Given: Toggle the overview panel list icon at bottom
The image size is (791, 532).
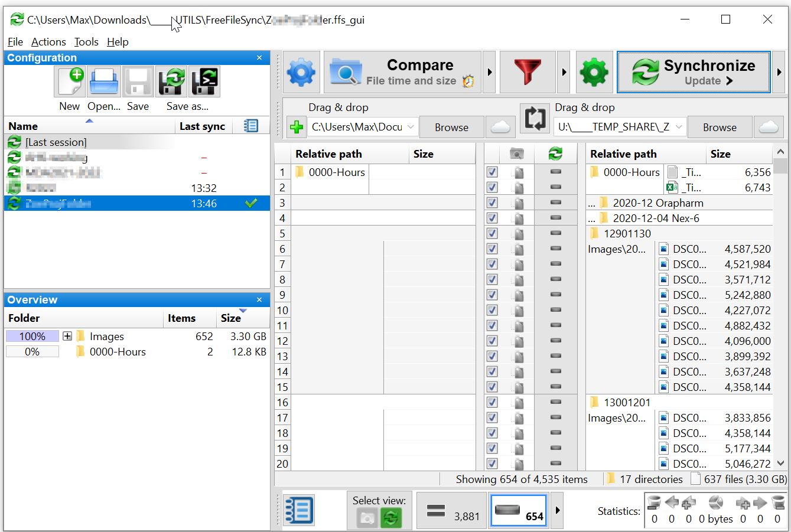Looking at the screenshot, I should 299,510.
